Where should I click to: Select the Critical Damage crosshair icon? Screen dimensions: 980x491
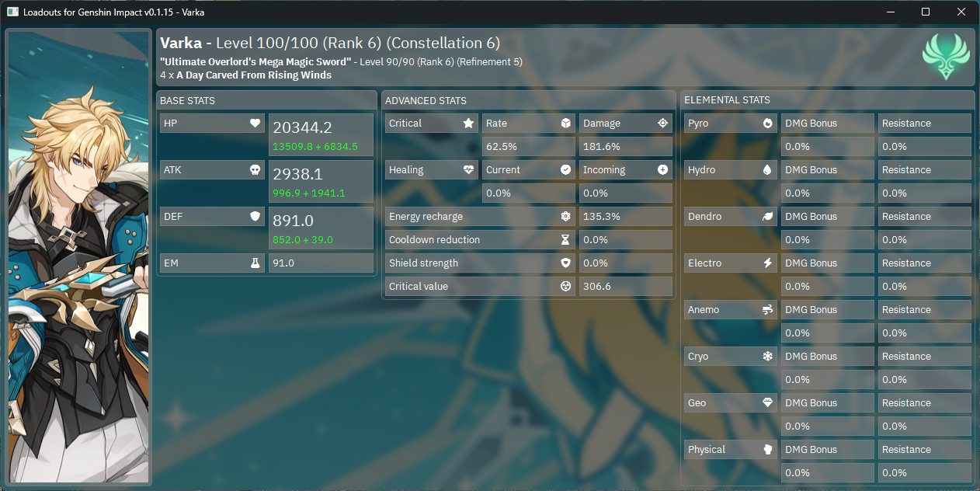coord(663,123)
